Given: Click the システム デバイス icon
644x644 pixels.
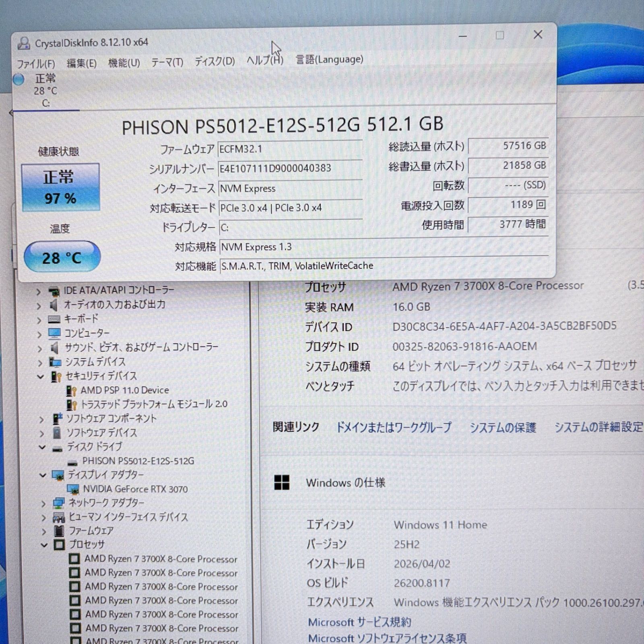Looking at the screenshot, I should click(55, 362).
